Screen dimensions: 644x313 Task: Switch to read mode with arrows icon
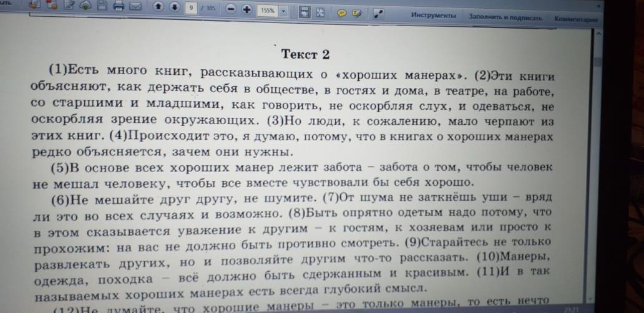[378, 14]
